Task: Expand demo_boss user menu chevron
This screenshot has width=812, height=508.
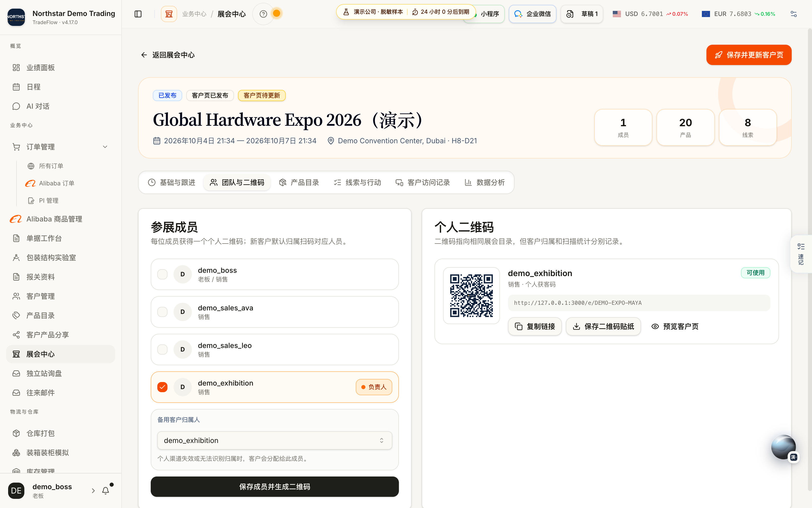Action: click(93, 490)
